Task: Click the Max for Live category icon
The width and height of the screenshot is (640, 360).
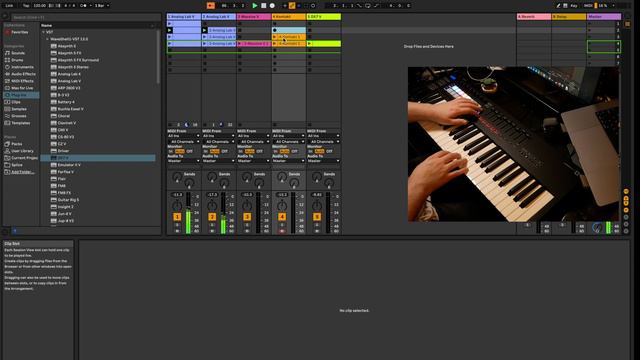Action: pos(7,88)
